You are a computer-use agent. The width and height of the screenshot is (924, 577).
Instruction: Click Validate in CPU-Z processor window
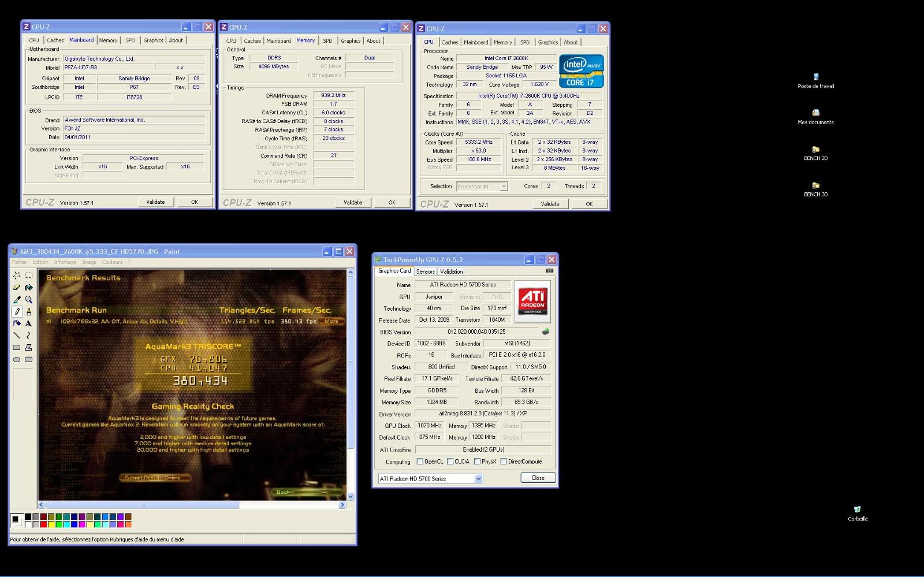tap(550, 204)
